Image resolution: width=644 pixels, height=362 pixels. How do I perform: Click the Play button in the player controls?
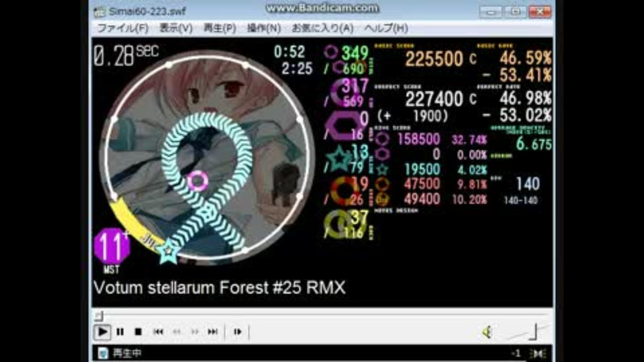(102, 332)
